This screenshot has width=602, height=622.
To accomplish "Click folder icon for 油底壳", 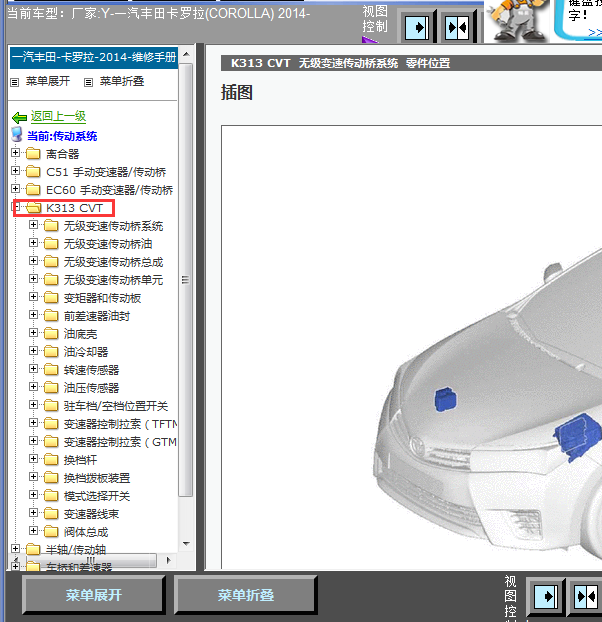I will click(51, 333).
